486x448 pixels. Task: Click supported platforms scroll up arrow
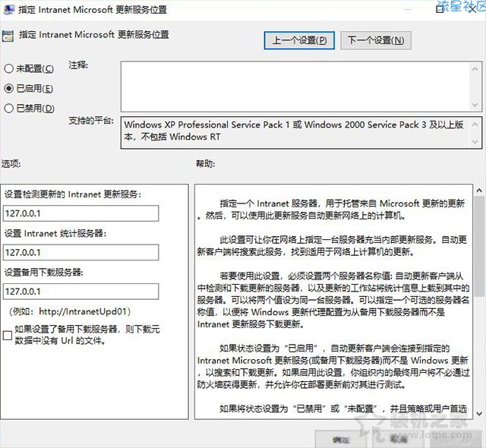pos(475,125)
